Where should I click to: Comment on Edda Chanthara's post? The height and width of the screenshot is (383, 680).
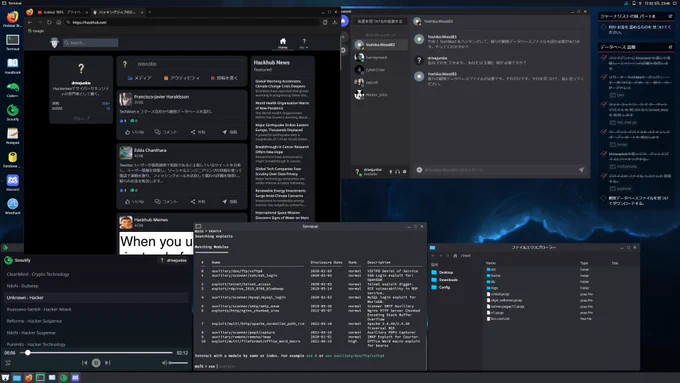166,201
